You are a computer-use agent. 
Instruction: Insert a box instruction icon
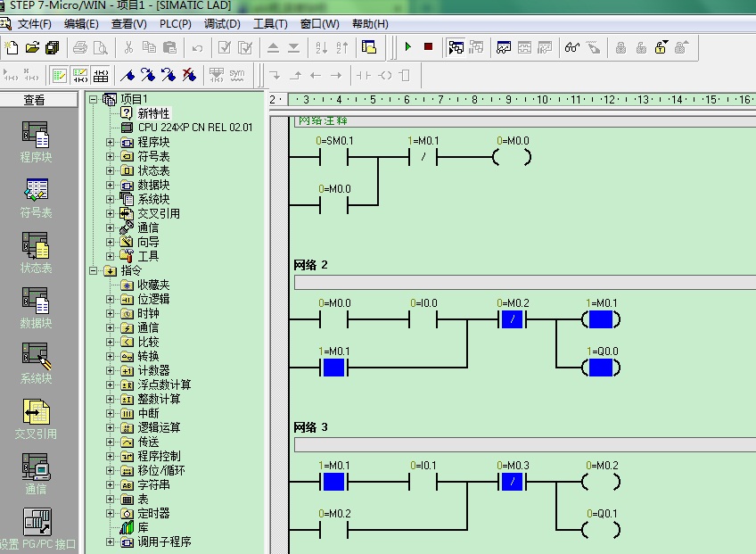[x=405, y=75]
